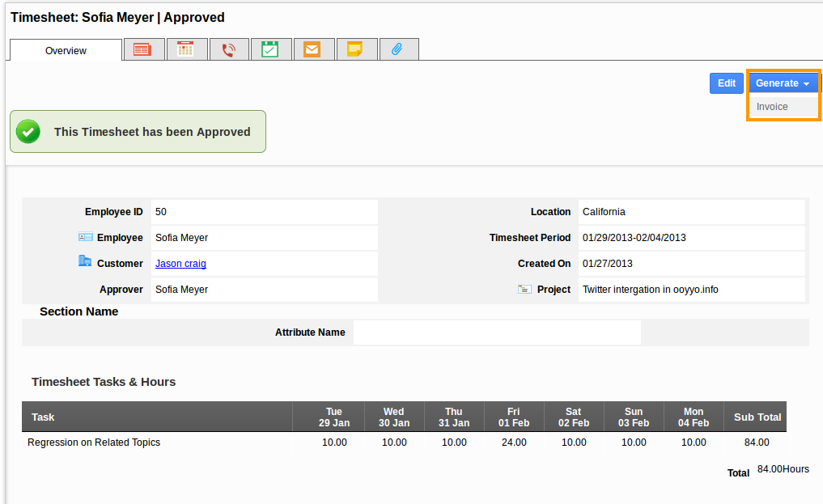Click the Employee card icon
The width and height of the screenshot is (823, 504).
coord(86,237)
